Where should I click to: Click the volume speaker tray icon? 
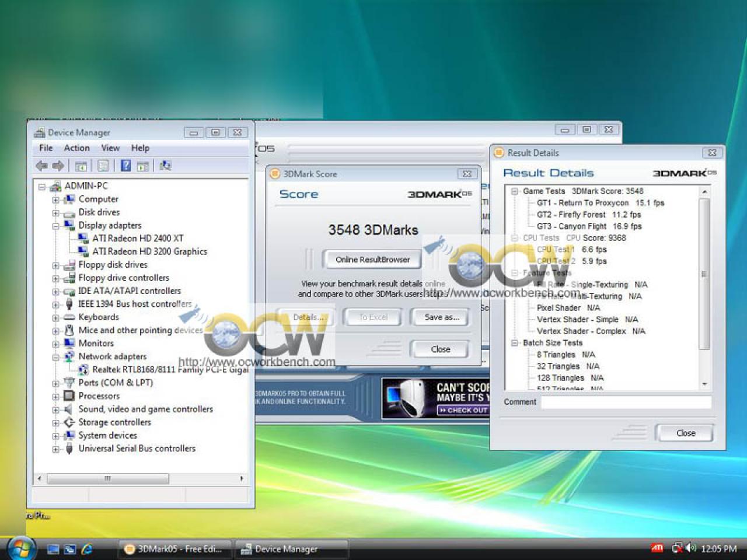(x=691, y=548)
